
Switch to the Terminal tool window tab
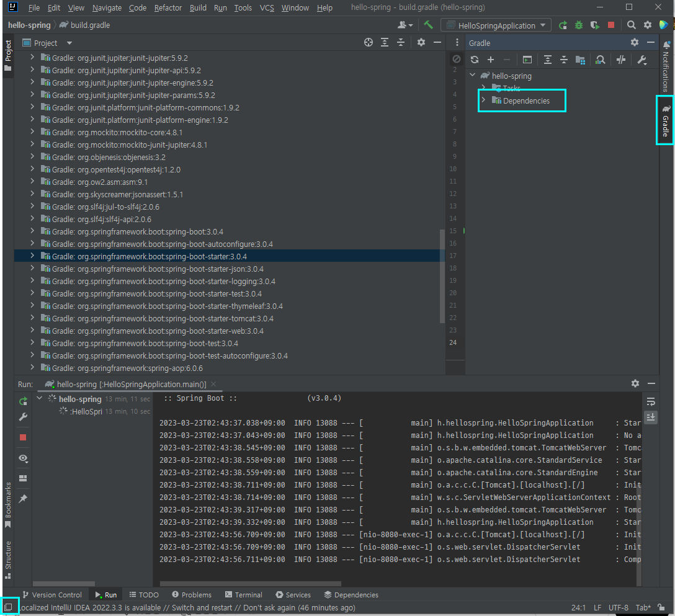pyautogui.click(x=244, y=594)
